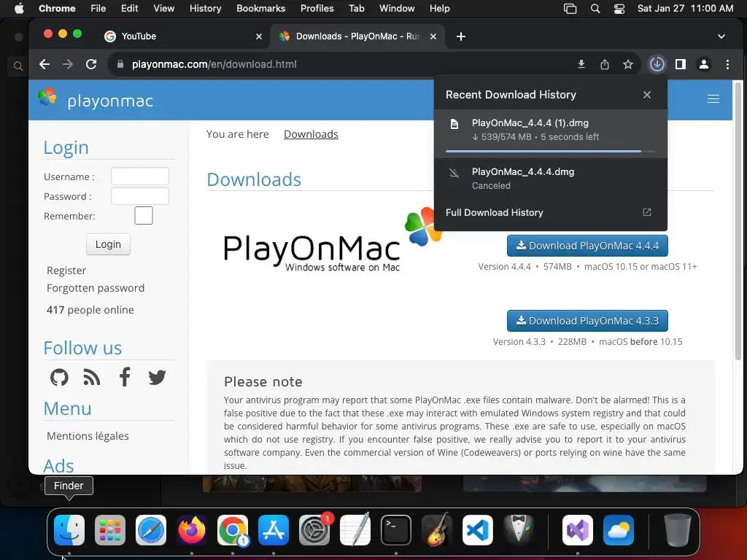Viewport: 747px width, 560px height.
Task: Share this page via address bar icon
Action: [x=605, y=64]
